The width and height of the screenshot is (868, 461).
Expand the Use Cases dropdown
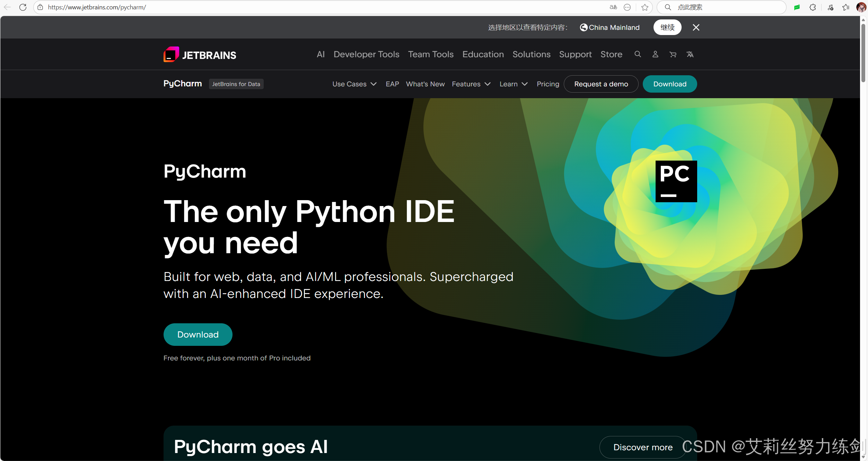pyautogui.click(x=354, y=84)
